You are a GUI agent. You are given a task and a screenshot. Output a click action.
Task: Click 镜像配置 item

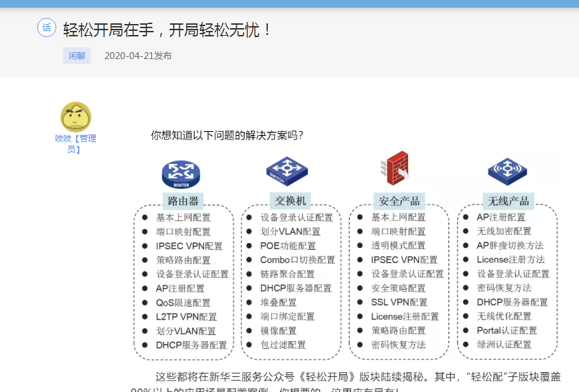point(278,331)
